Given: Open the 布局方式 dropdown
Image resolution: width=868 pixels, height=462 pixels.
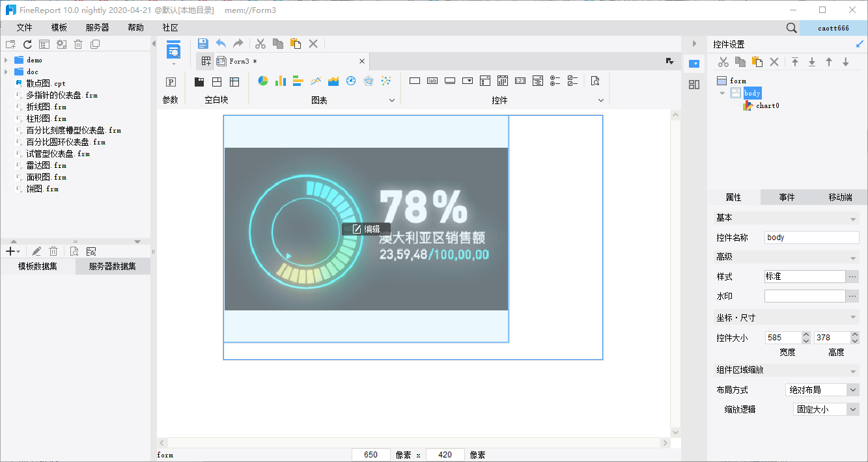Looking at the screenshot, I should point(853,390).
